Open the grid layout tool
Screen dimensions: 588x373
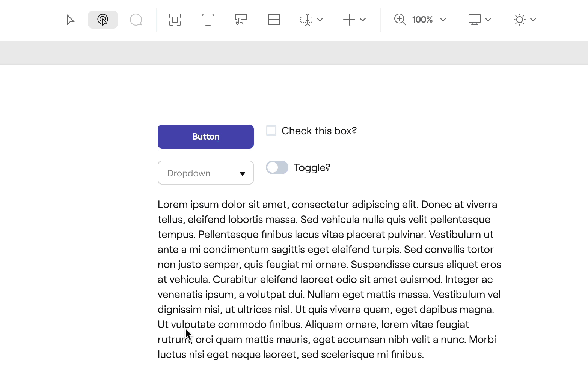274,20
